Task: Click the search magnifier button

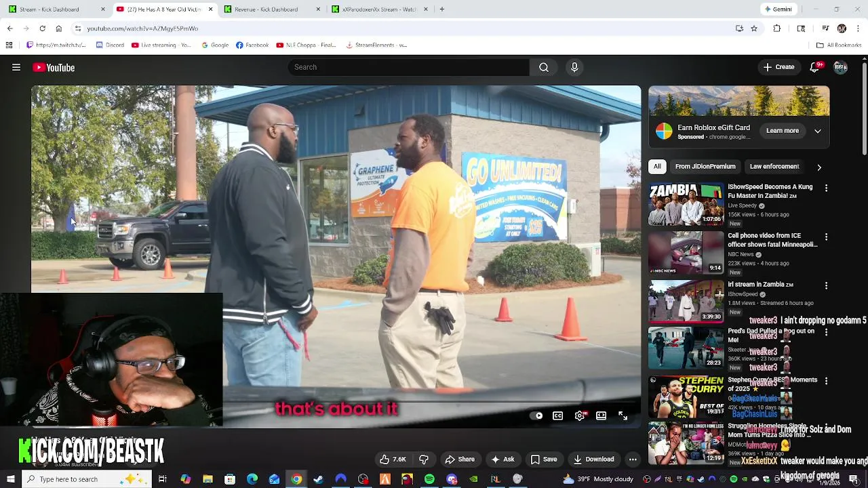Action: point(544,67)
